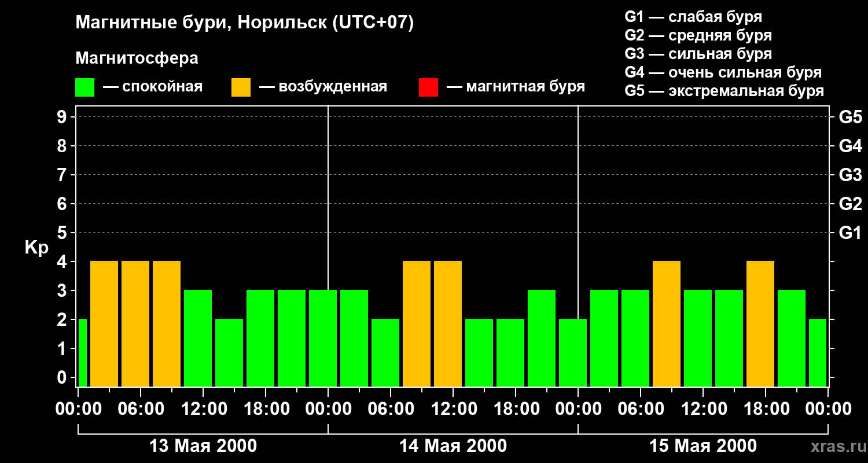Viewport: 868px width, 463px height.
Task: Select the chart title 'Магнитные бури, Норильск (UTC+07)'
Action: pos(245,23)
